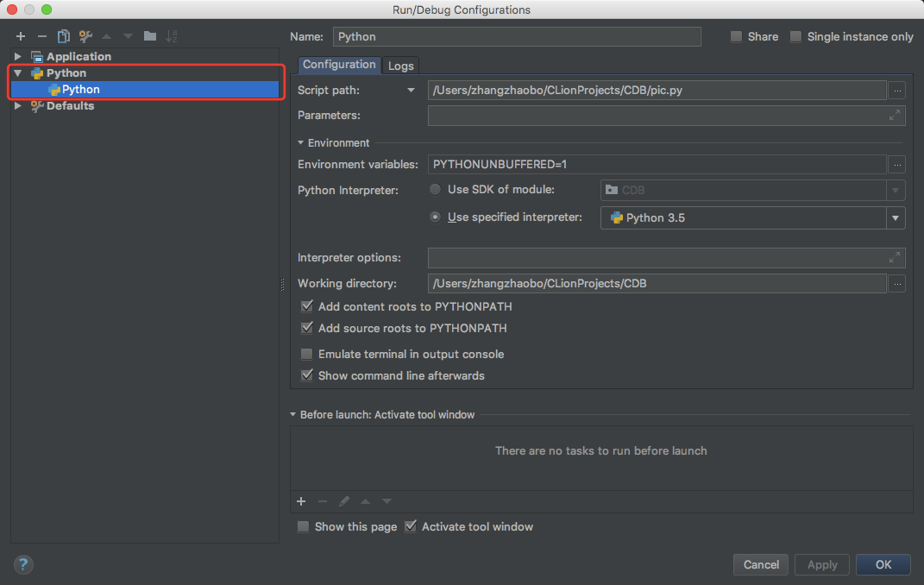
Task: Switch to the Logs tab
Action: (x=400, y=66)
